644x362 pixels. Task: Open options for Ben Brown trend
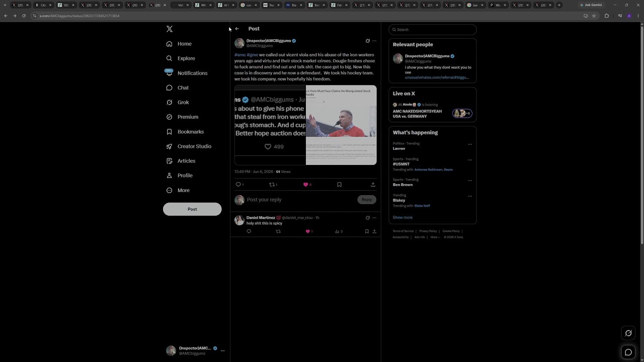[470, 180]
